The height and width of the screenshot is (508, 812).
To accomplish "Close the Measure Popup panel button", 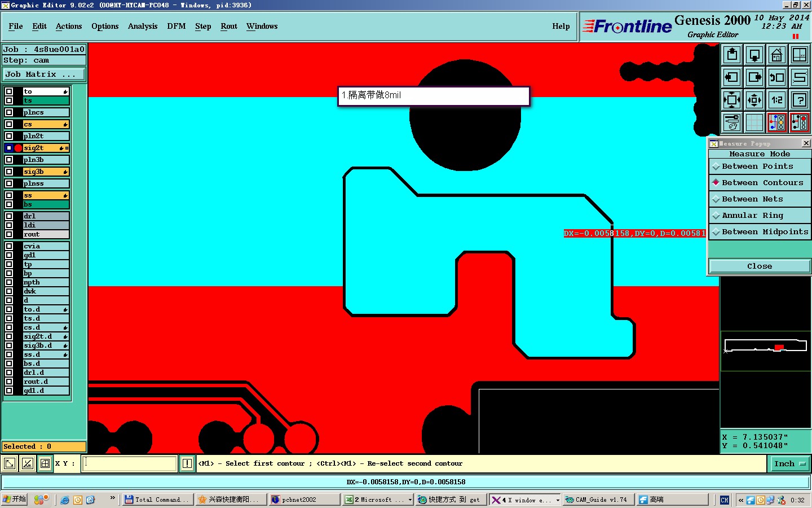I will (x=760, y=266).
